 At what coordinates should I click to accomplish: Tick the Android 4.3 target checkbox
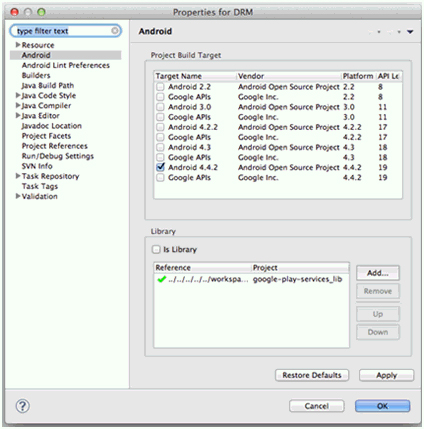pos(160,147)
